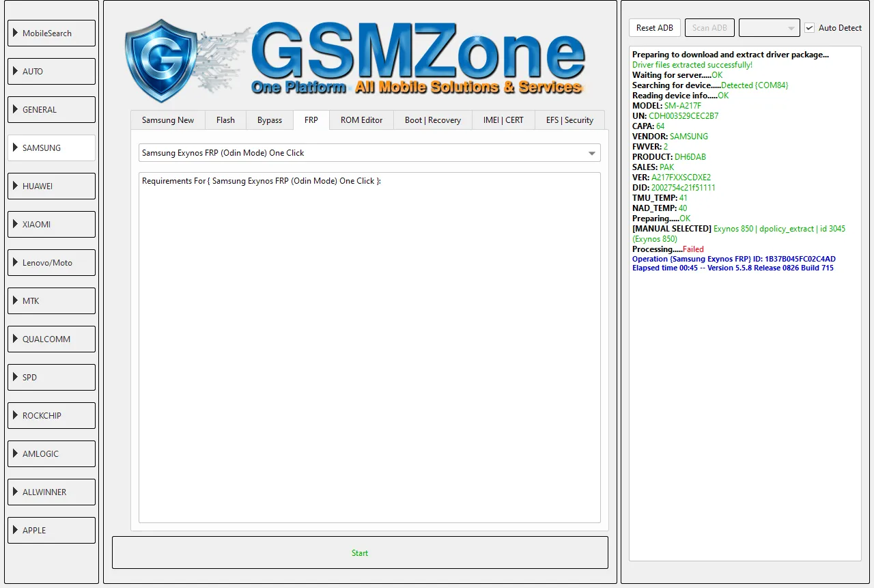
Task: Open the IMEI | CERT tab
Action: click(503, 120)
